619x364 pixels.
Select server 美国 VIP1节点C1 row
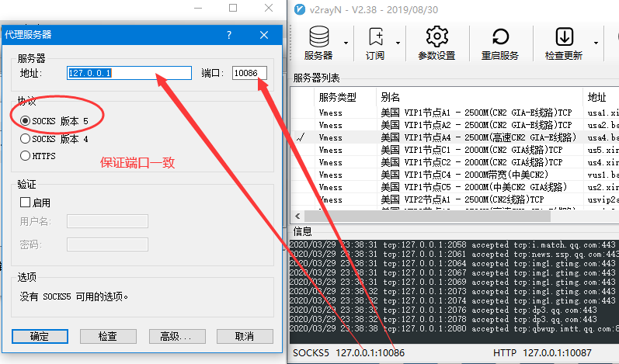point(455,150)
